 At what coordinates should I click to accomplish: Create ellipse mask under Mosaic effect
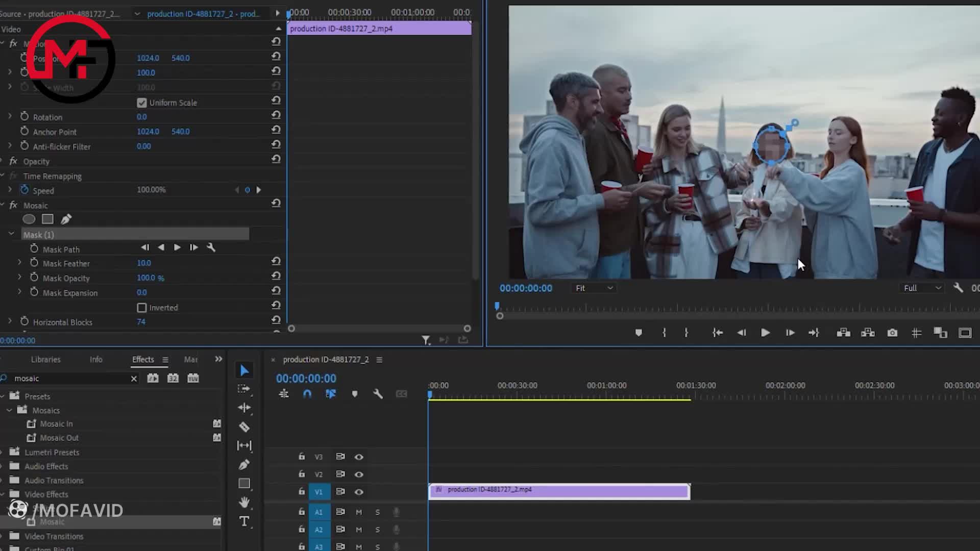[29, 219]
